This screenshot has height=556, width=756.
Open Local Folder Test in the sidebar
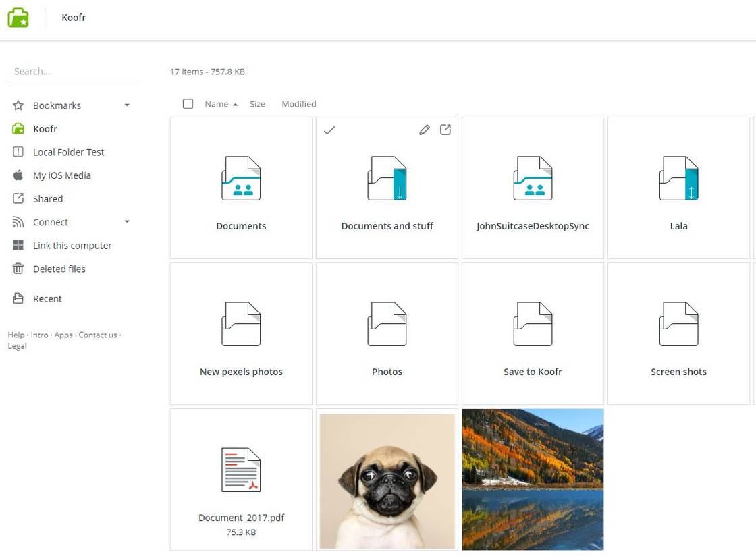(68, 152)
